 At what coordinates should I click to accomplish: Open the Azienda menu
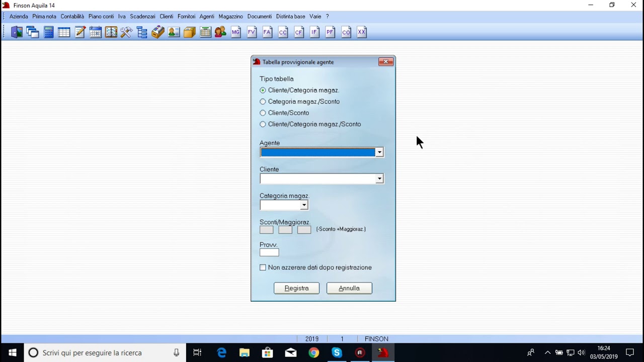(19, 17)
